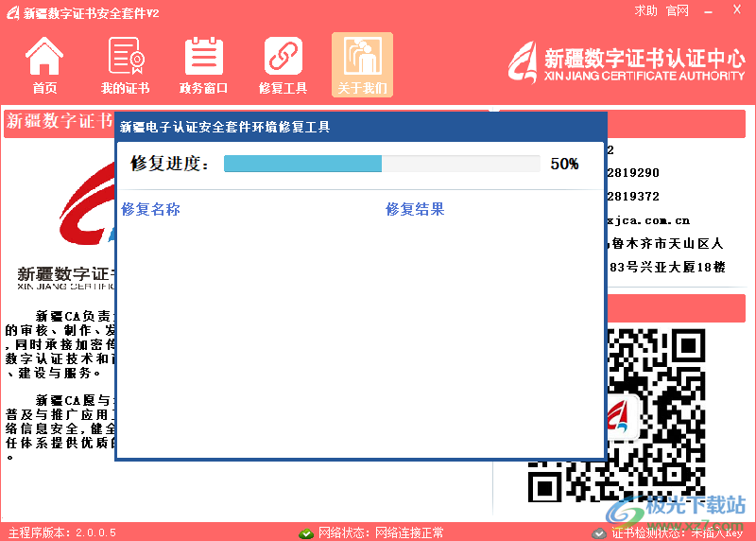Click 修复名称 column header
Image resolution: width=756 pixels, height=541 pixels.
(150, 209)
